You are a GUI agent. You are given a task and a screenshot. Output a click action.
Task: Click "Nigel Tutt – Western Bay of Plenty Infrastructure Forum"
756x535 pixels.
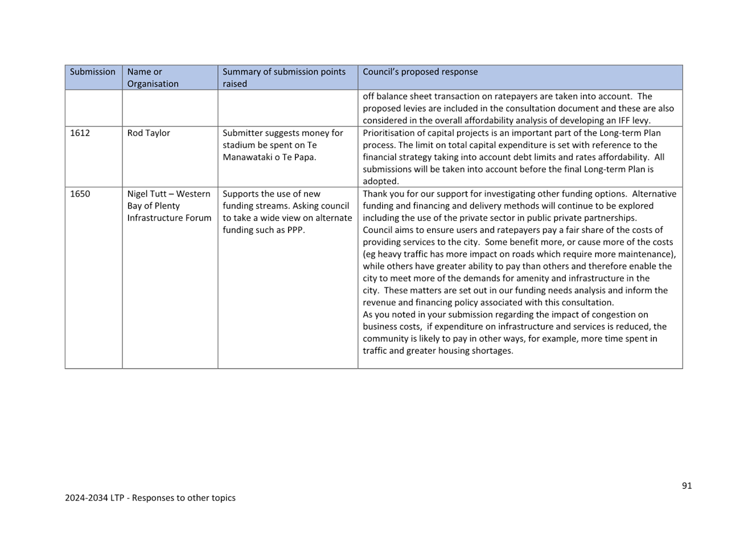(169, 206)
